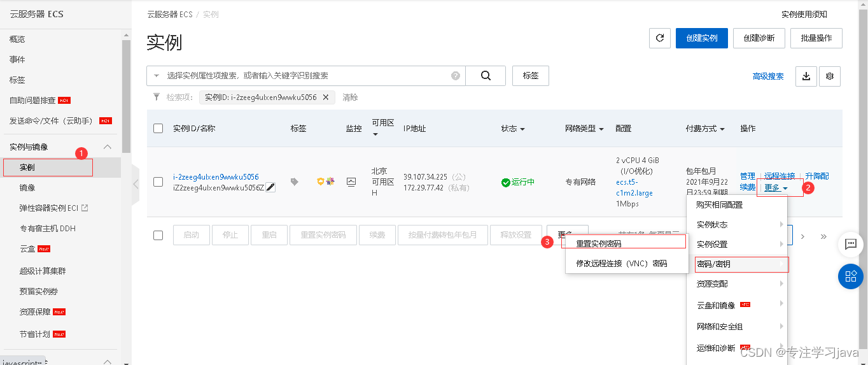Open the search attribute dropdown arrow

(157, 76)
